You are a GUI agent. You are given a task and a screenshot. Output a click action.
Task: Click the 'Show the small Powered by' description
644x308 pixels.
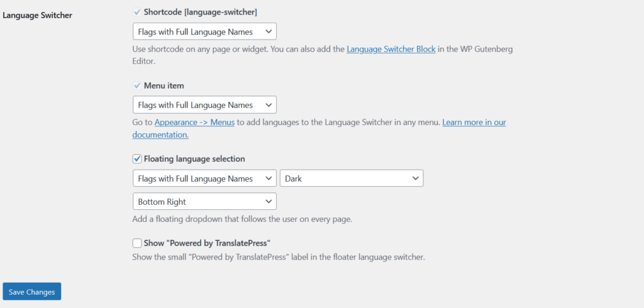point(279,258)
